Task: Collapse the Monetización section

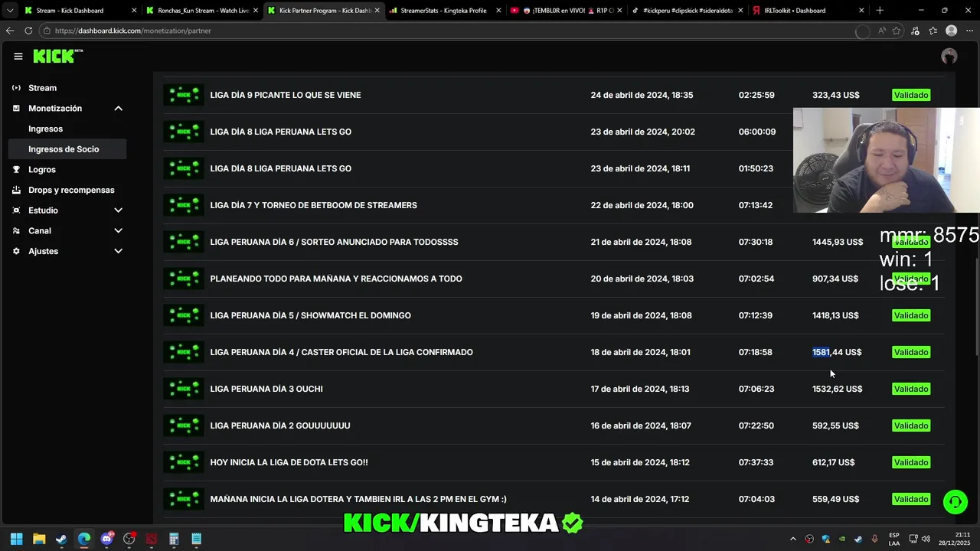Action: click(x=119, y=109)
